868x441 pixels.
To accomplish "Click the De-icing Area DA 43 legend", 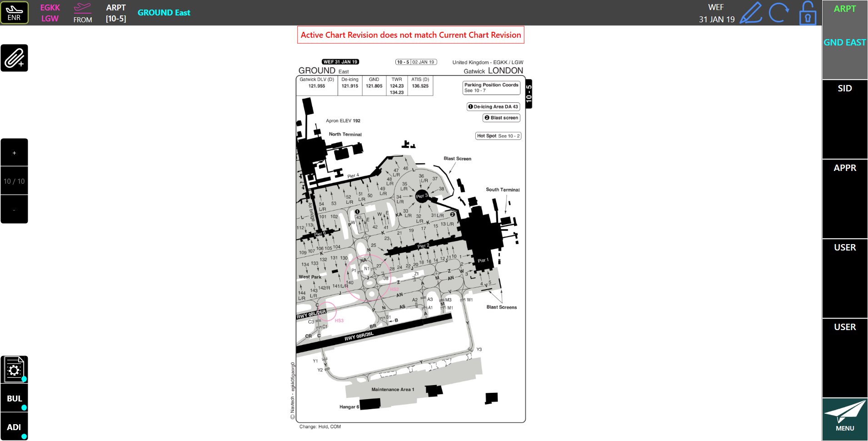I will (x=493, y=107).
